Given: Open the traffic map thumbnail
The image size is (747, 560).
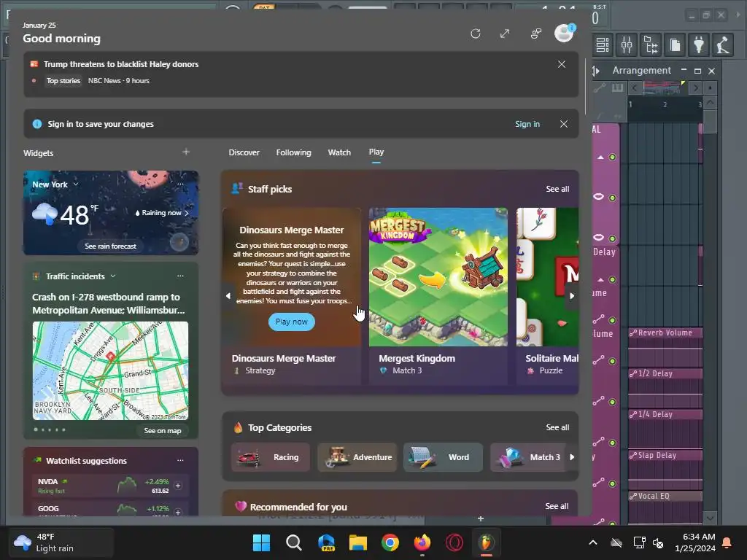Looking at the screenshot, I should pyautogui.click(x=111, y=370).
